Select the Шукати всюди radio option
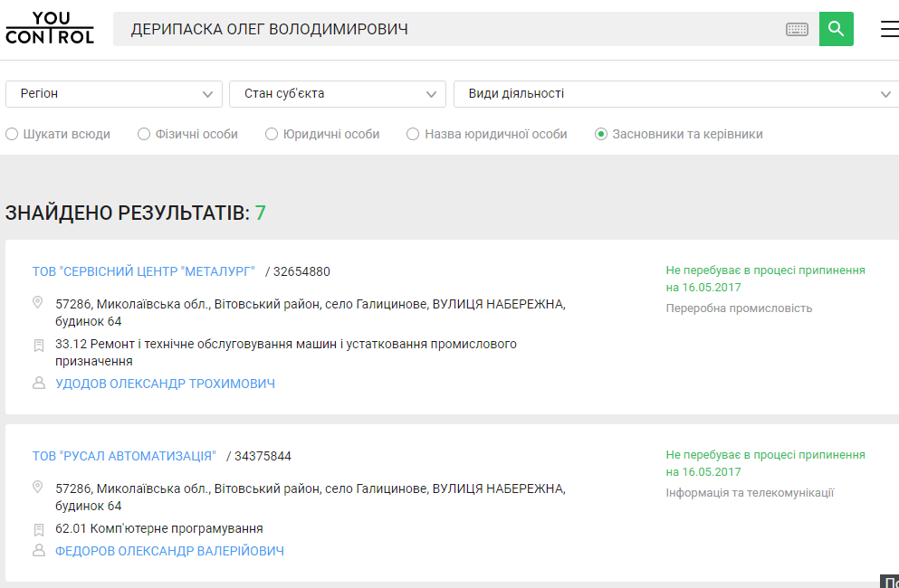This screenshot has height=588, width=899. coord(12,134)
